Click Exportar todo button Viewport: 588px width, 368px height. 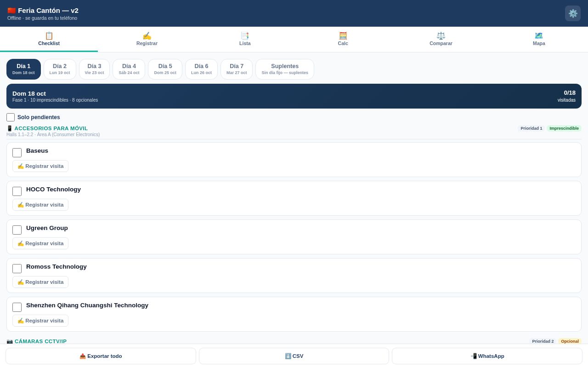[101, 356]
